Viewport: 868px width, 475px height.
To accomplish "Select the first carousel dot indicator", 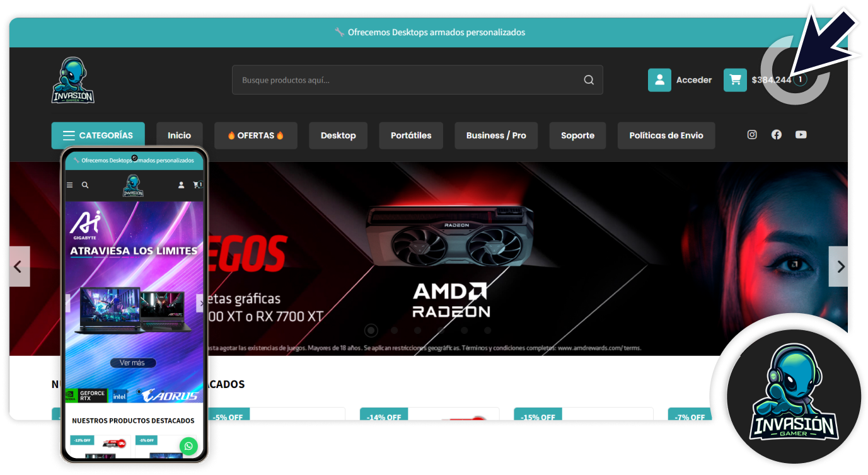I will pyautogui.click(x=371, y=330).
